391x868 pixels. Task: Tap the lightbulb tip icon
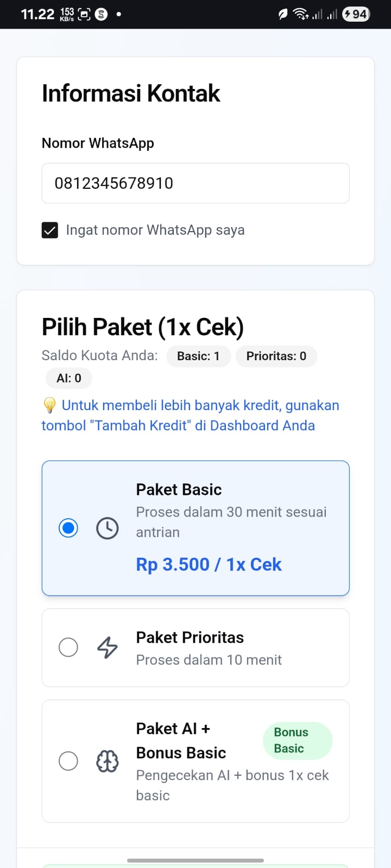pyautogui.click(x=49, y=405)
